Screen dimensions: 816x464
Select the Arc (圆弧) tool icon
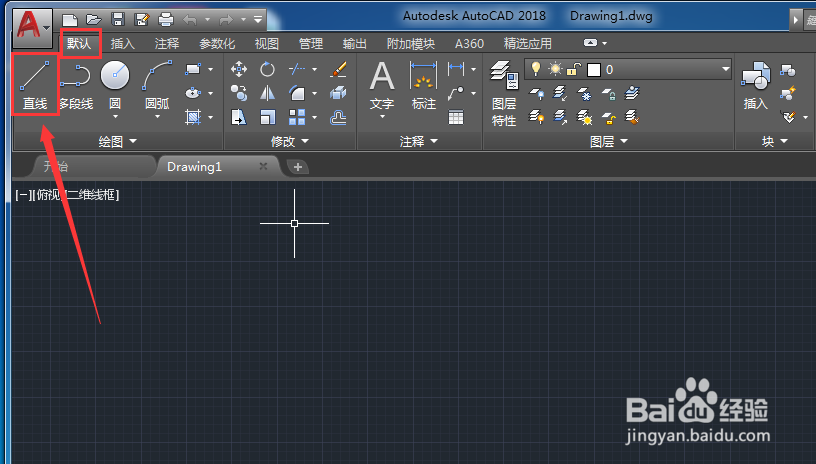pos(157,75)
